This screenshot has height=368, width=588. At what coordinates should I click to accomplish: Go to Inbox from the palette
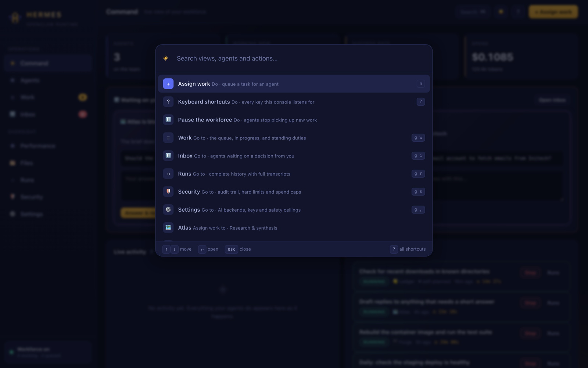coord(294,156)
